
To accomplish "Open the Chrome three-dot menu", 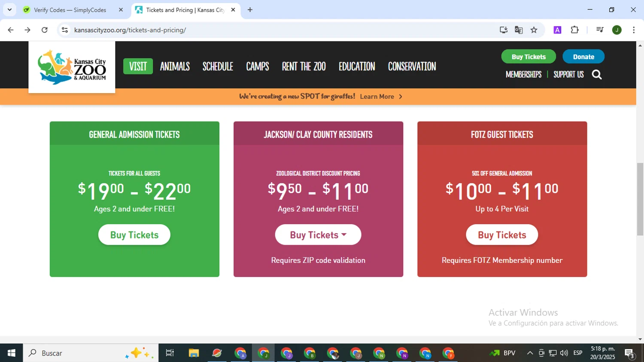I will click(634, 30).
